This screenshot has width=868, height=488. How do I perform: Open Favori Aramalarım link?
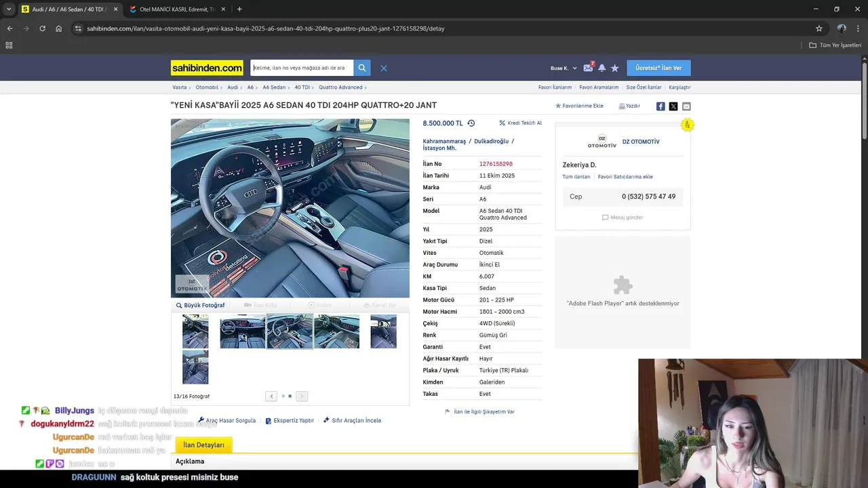(x=599, y=87)
